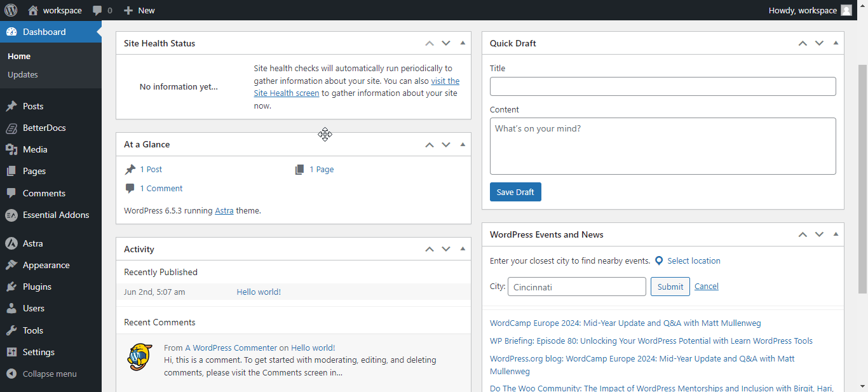868x392 pixels.
Task: Open BetterDocs from the sidebar icon
Action: point(14,128)
